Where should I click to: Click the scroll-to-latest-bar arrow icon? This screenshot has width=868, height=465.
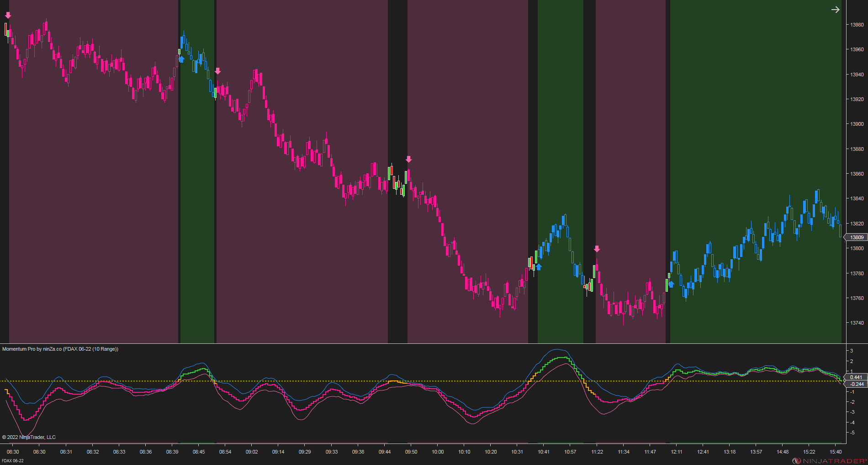click(835, 10)
